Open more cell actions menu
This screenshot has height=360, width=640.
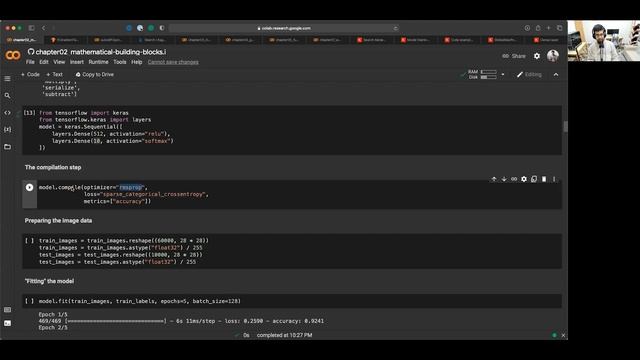(554, 179)
